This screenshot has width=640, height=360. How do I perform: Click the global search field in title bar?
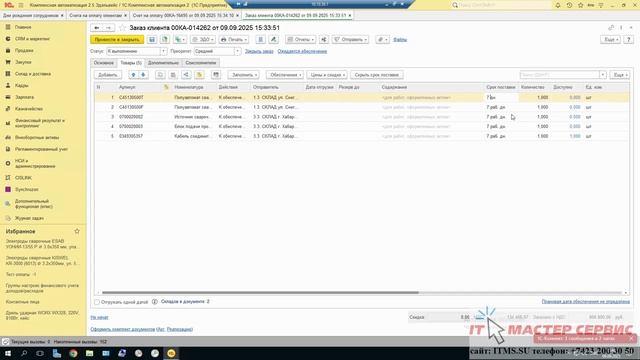coord(500,5)
